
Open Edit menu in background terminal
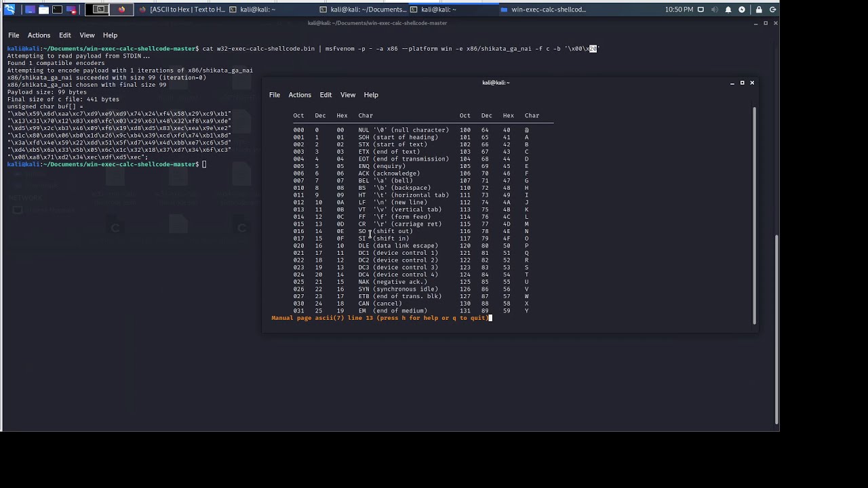[65, 35]
